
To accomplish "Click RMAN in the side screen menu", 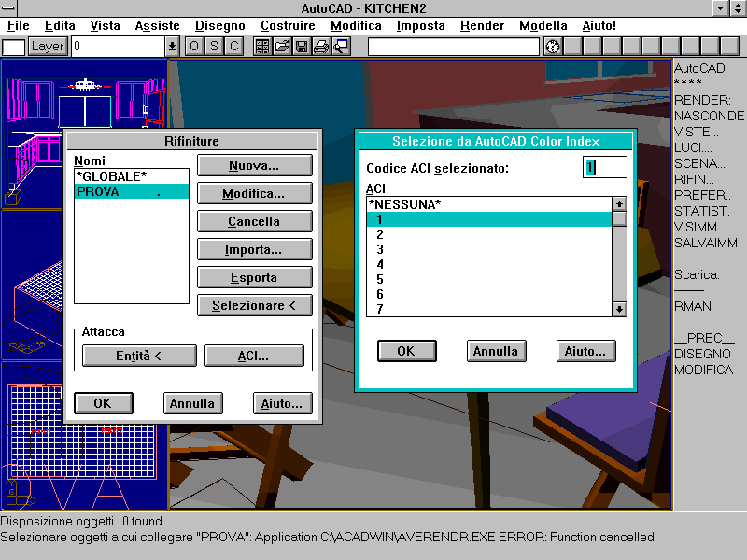I will (693, 306).
